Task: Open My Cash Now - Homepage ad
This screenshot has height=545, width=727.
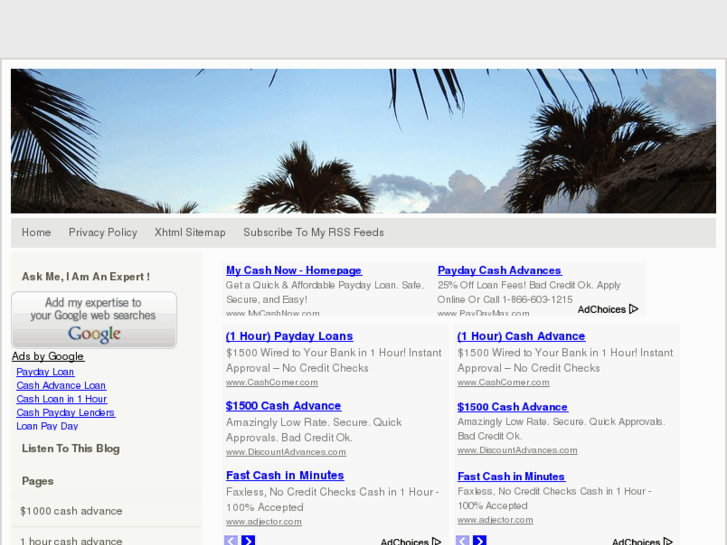Action: [x=294, y=270]
